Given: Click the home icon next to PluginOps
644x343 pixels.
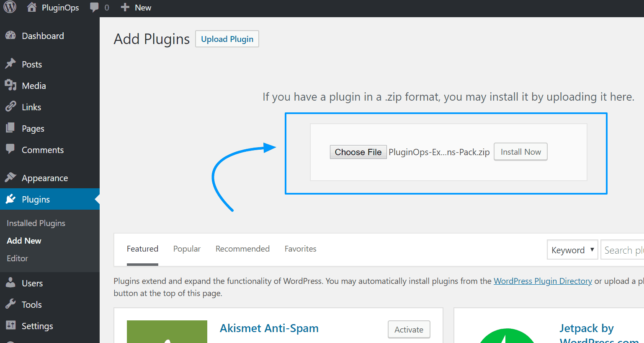Looking at the screenshot, I should tap(32, 7).
